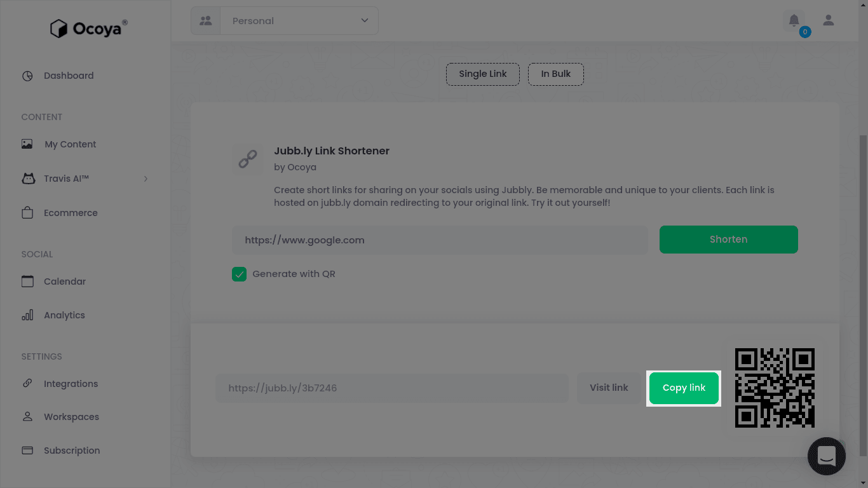Open Analytics page
This screenshot has height=488, width=868.
[x=64, y=315]
